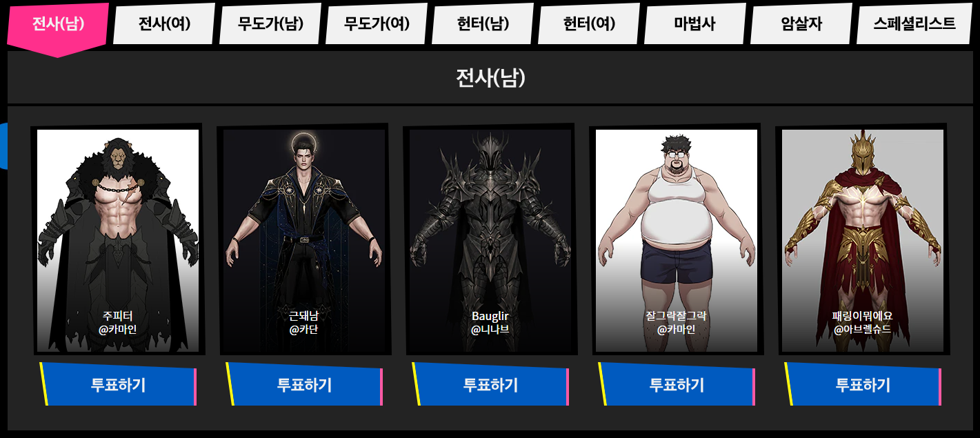The height and width of the screenshot is (438, 980).
Task: Open the golden-helmet 패링이뭐에요 thumbnail
Action: (x=863, y=240)
